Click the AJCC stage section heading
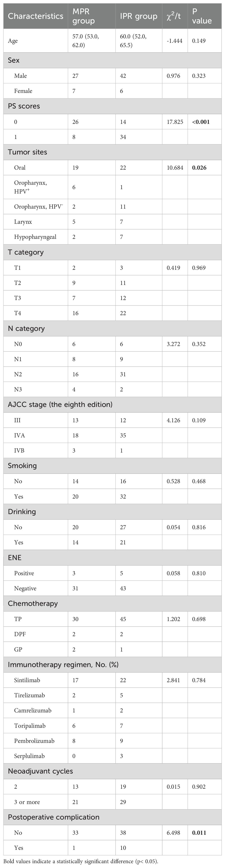The height and width of the screenshot is (868, 225). [x=60, y=404]
